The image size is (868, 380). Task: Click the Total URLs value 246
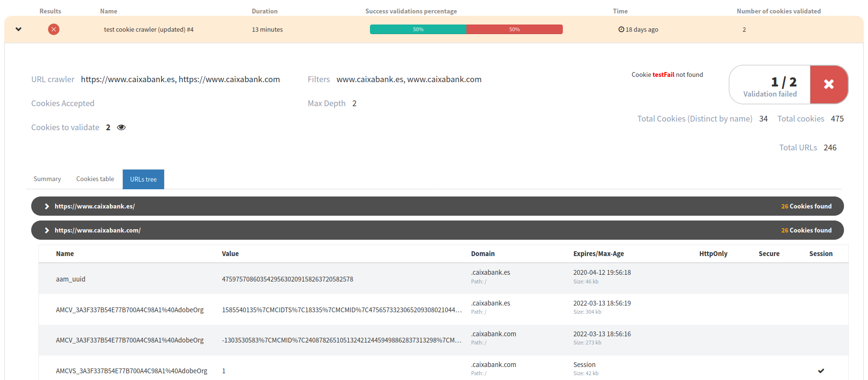pos(830,147)
